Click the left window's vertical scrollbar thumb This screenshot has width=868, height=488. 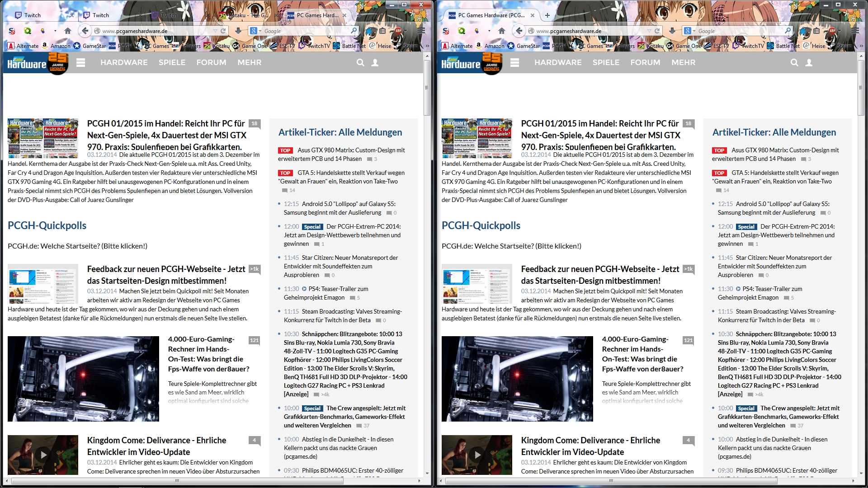tap(427, 87)
